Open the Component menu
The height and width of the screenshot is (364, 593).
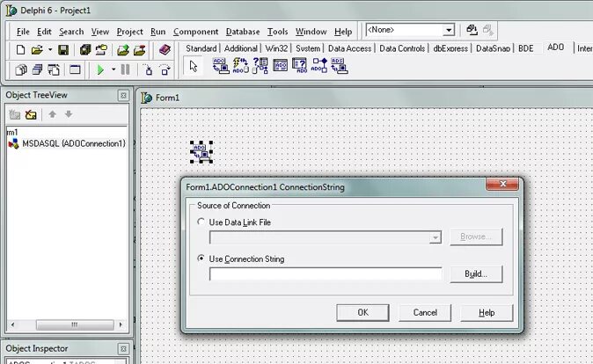[195, 32]
